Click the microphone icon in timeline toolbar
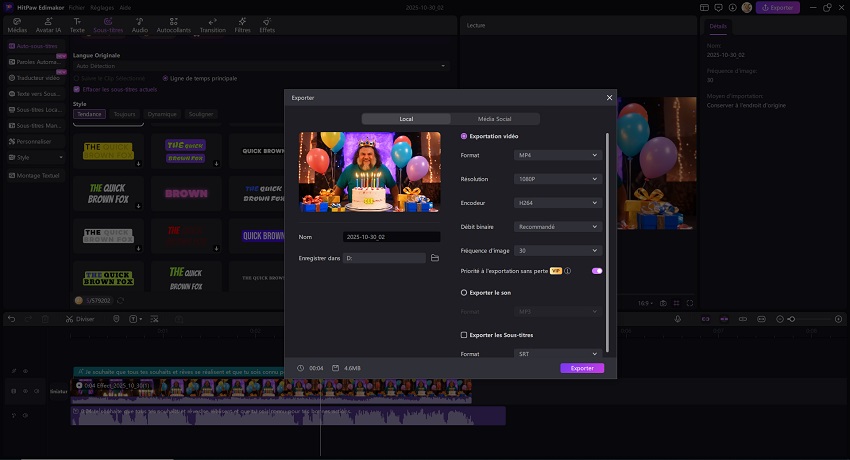 [678, 319]
